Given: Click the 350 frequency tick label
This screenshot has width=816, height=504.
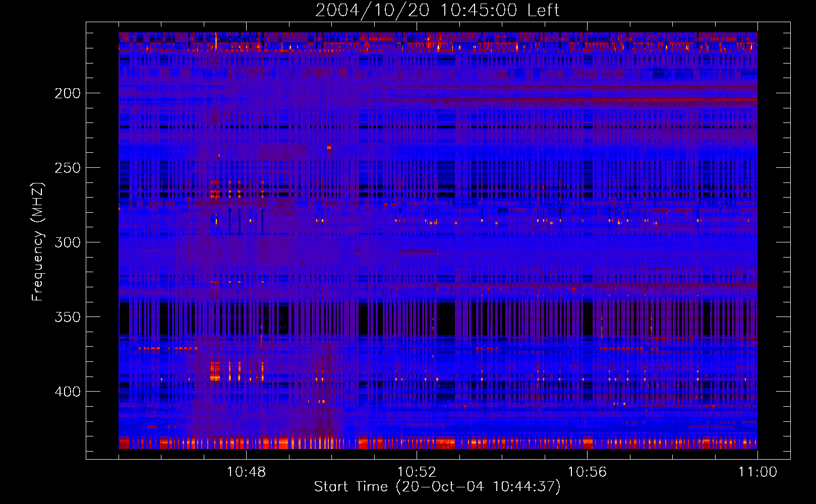Looking at the screenshot, I should tap(68, 317).
